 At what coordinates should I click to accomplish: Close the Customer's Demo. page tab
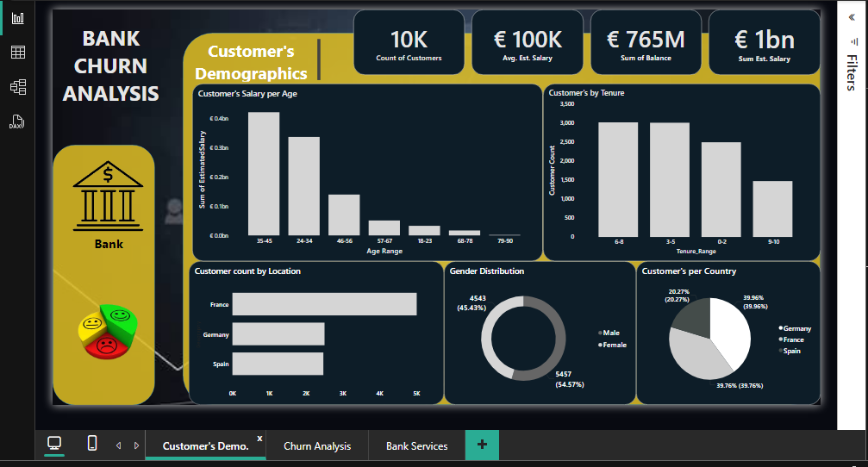pyautogui.click(x=259, y=439)
